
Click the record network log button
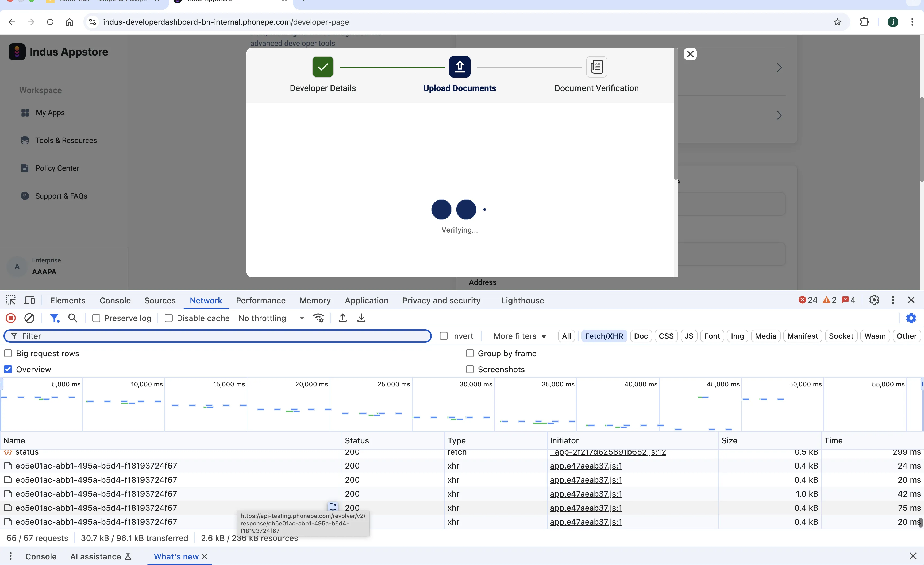pos(10,318)
